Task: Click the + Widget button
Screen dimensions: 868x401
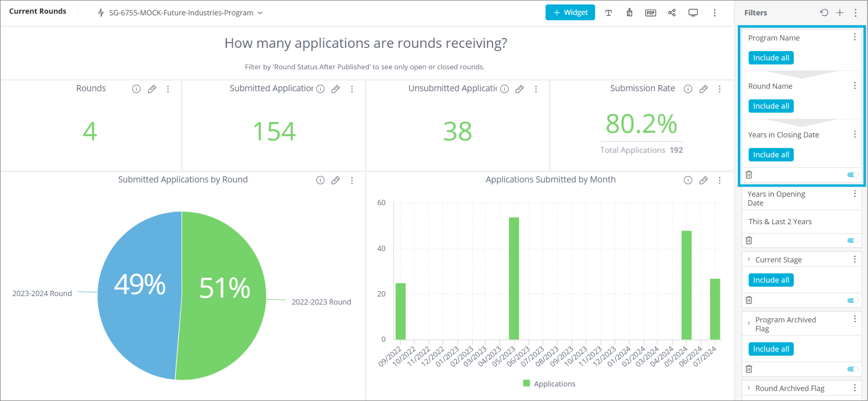Action: pyautogui.click(x=570, y=13)
